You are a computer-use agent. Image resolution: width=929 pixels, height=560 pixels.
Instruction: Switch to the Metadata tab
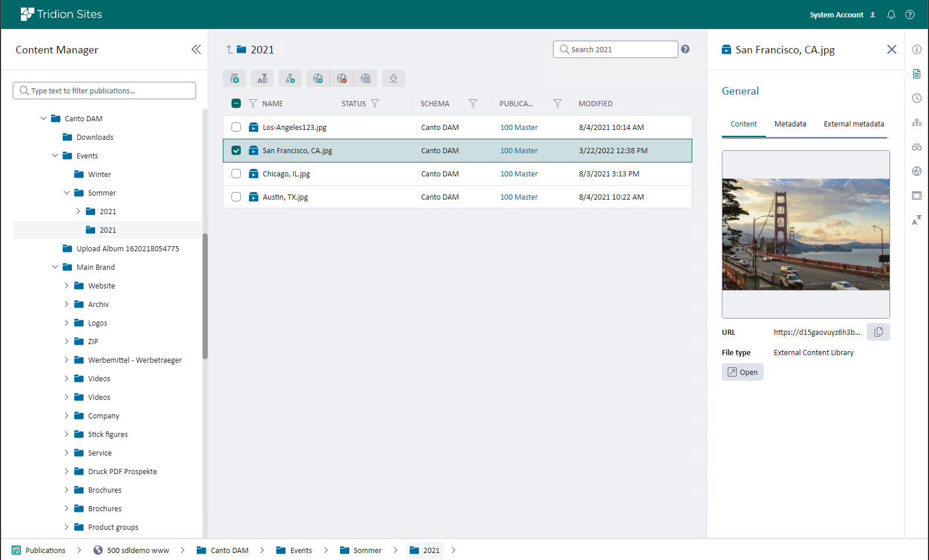click(790, 124)
